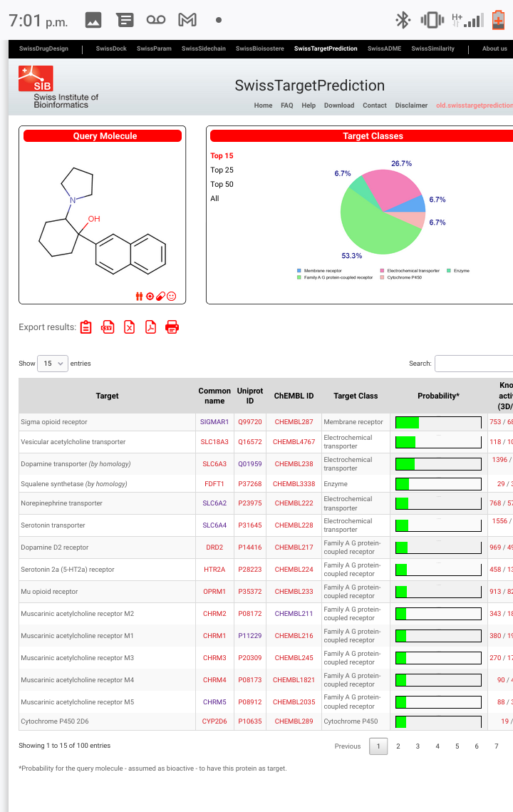Go to Home page link
The height and width of the screenshot is (812, 513).
pos(263,105)
